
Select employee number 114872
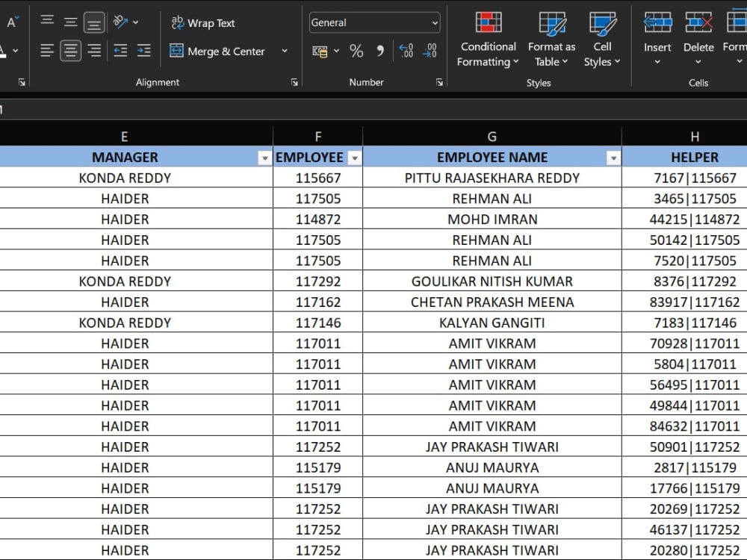click(317, 219)
